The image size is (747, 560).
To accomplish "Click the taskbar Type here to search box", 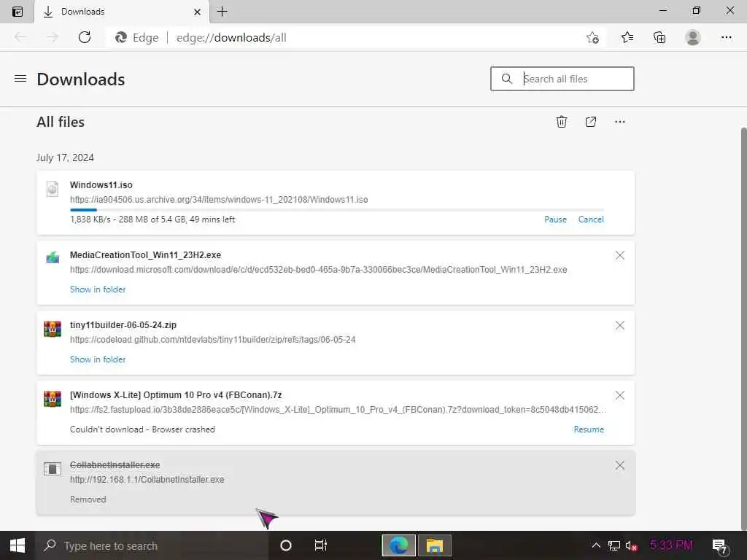I will [x=152, y=545].
